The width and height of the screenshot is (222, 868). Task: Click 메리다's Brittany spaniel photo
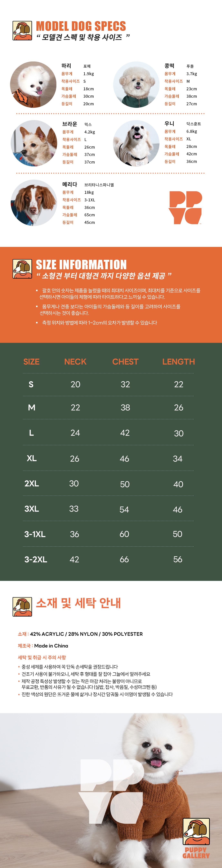coord(34,203)
